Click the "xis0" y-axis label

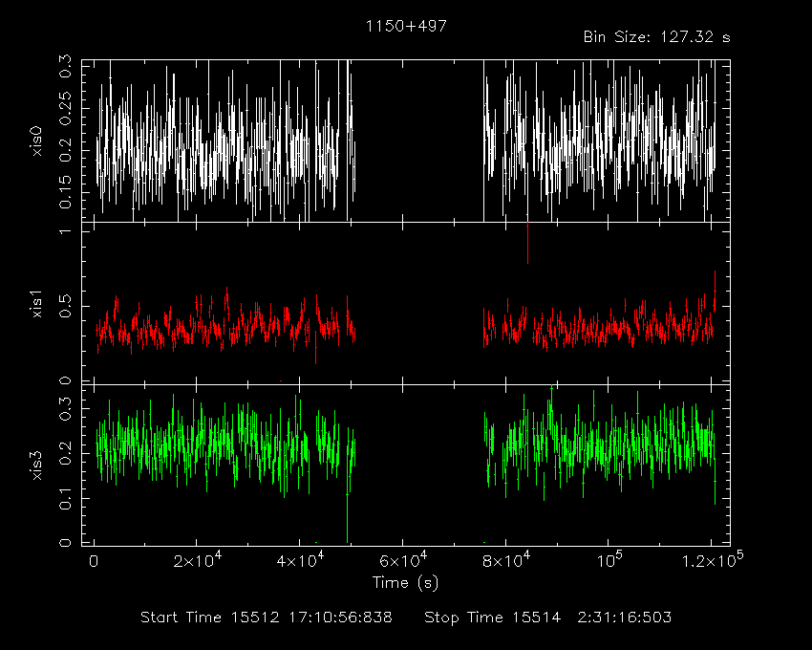(36, 141)
